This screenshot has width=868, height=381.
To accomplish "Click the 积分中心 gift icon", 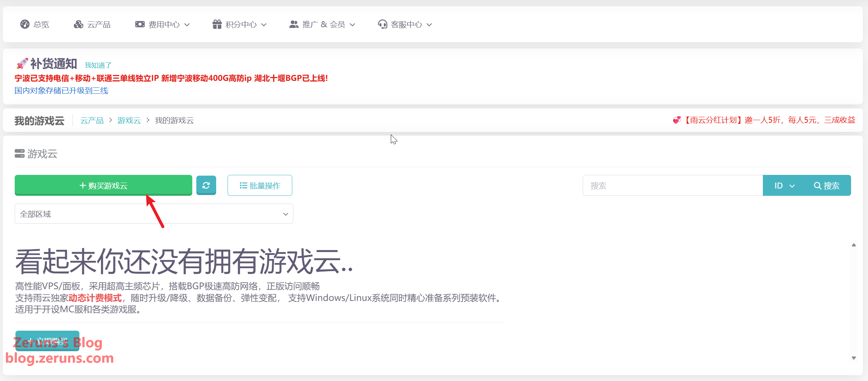I will click(217, 24).
